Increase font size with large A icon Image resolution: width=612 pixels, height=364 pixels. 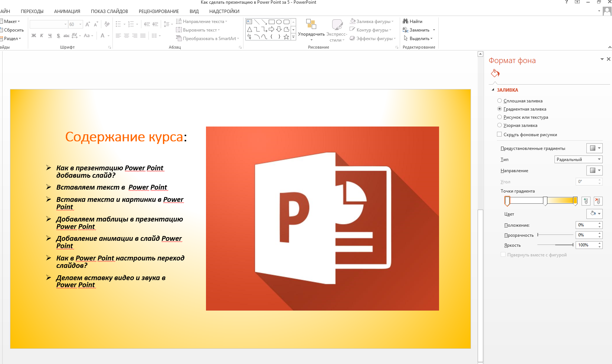click(x=88, y=24)
